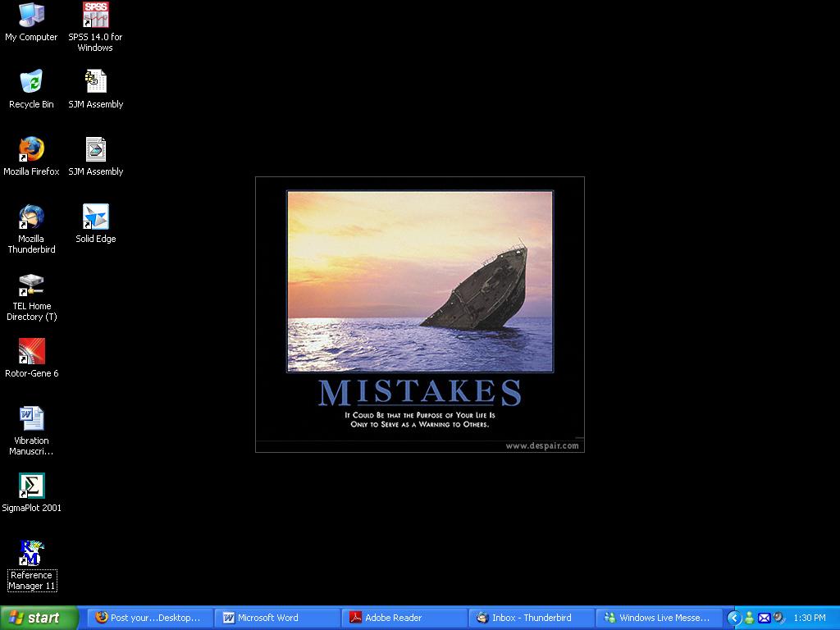Click the Recycle Bin icon
This screenshot has width=840, height=630.
point(31,89)
